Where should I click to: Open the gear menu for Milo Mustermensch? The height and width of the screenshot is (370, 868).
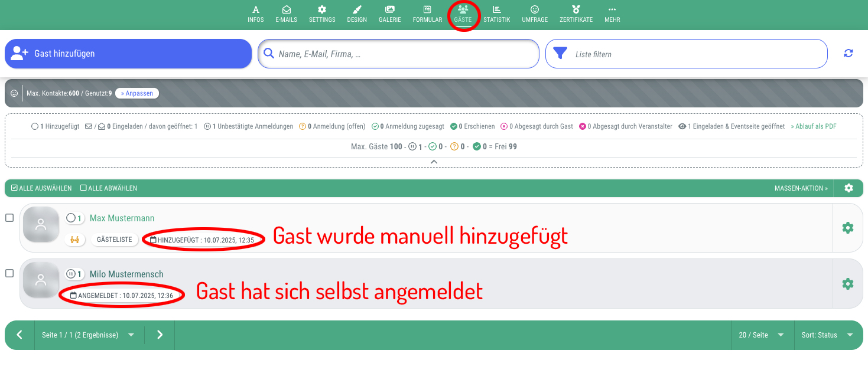pyautogui.click(x=848, y=284)
